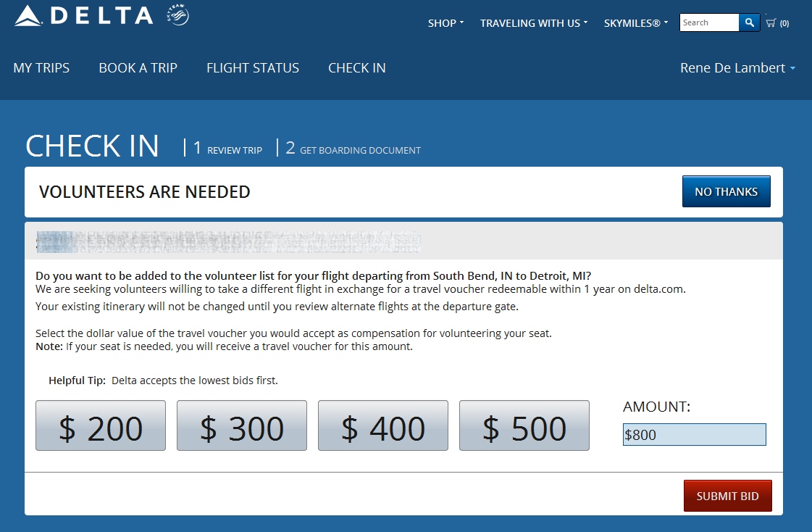812x532 pixels.
Task: Select FLIGHT STATUS in navigation
Action: [253, 68]
